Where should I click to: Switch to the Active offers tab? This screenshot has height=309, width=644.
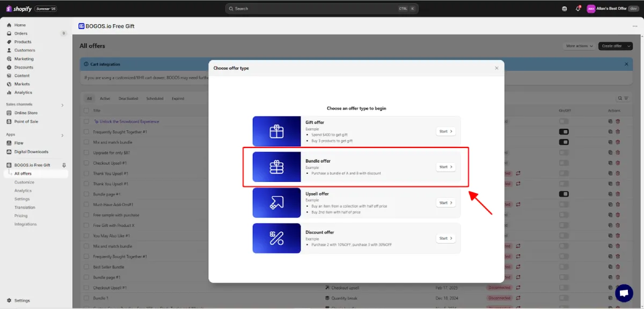(x=105, y=98)
